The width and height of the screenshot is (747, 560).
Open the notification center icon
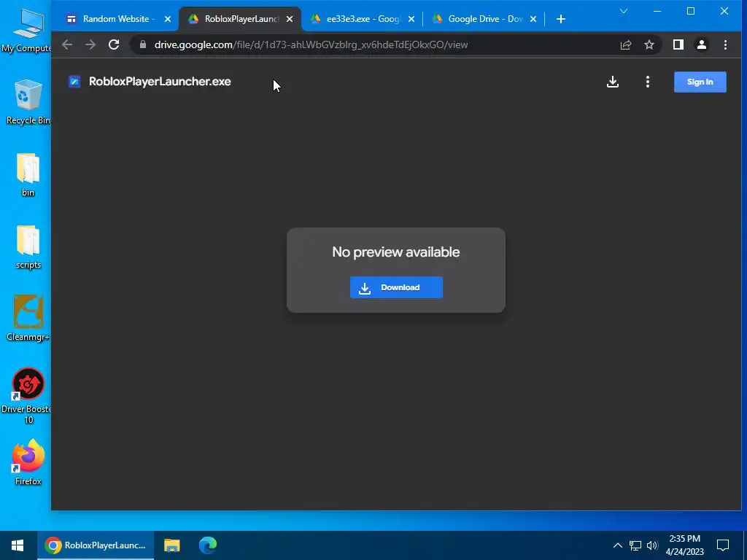[723, 545]
